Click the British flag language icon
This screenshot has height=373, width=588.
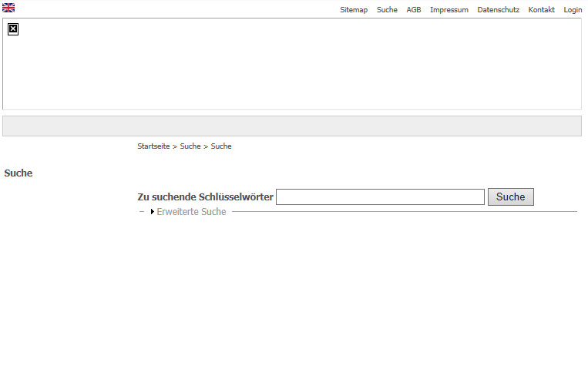(x=8, y=8)
